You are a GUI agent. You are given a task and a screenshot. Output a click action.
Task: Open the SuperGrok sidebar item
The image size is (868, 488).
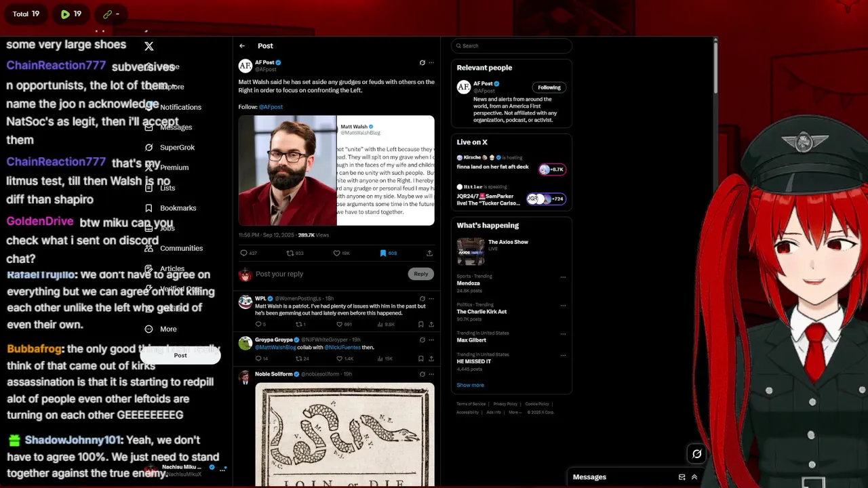pos(170,147)
